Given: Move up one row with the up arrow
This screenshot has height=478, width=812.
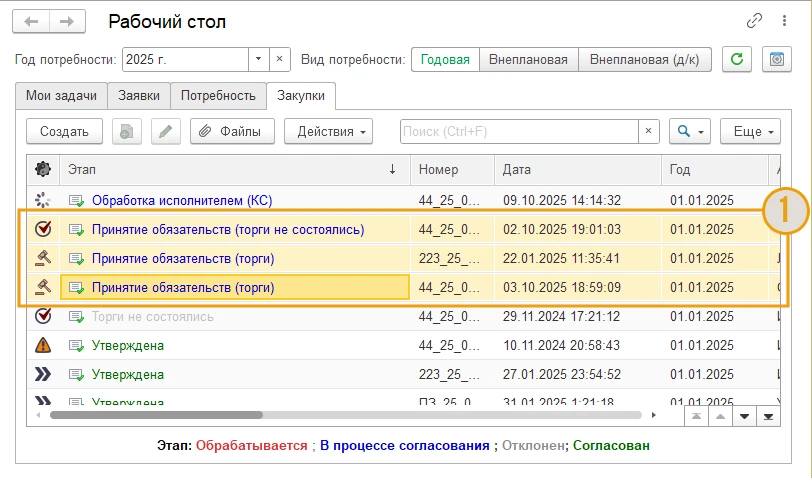Looking at the screenshot, I should tap(720, 416).
